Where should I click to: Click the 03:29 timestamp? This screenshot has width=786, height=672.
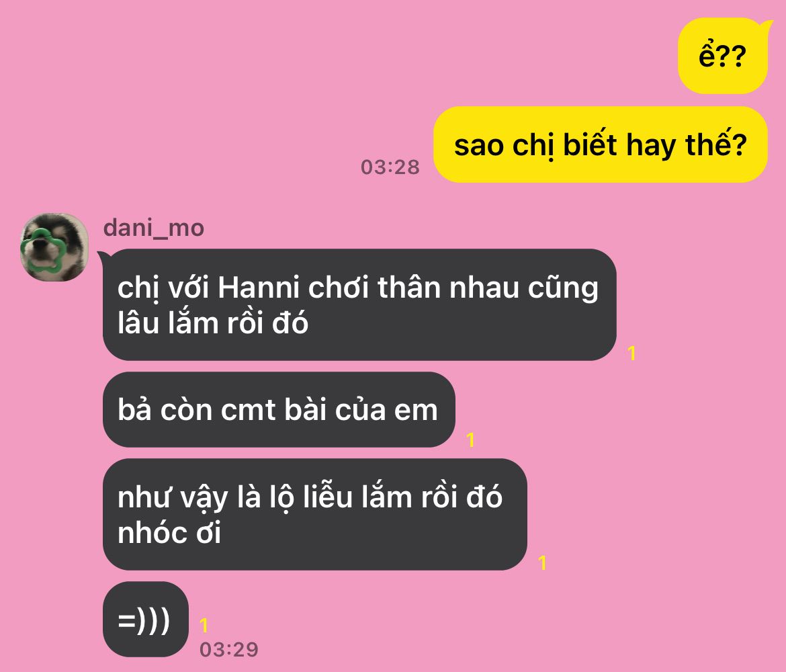228,649
